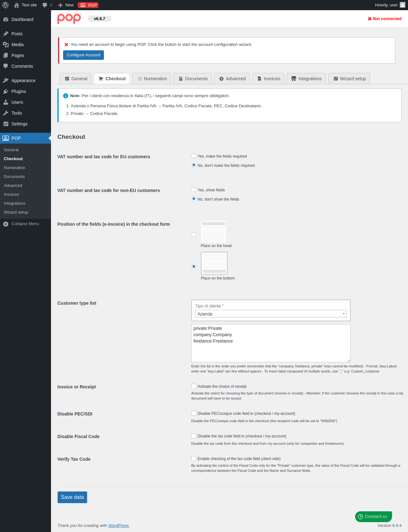Click the Save data button
This screenshot has height=532, width=408.
pyautogui.click(x=72, y=497)
